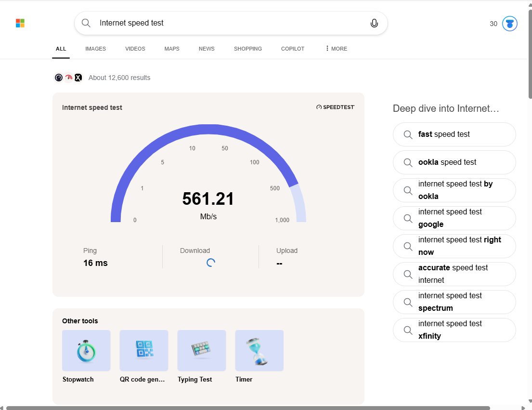The image size is (532, 410).
Task: Click the vertical scrollbar thumb
Action: point(530,54)
